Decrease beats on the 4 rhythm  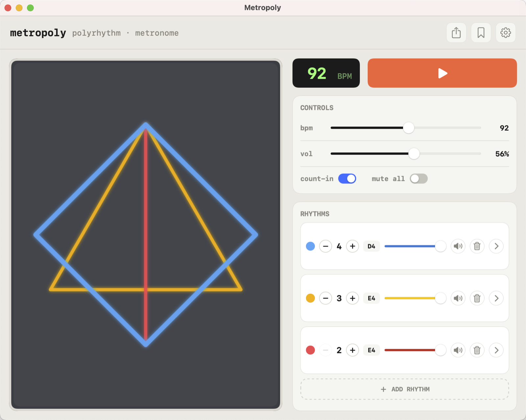click(x=325, y=246)
